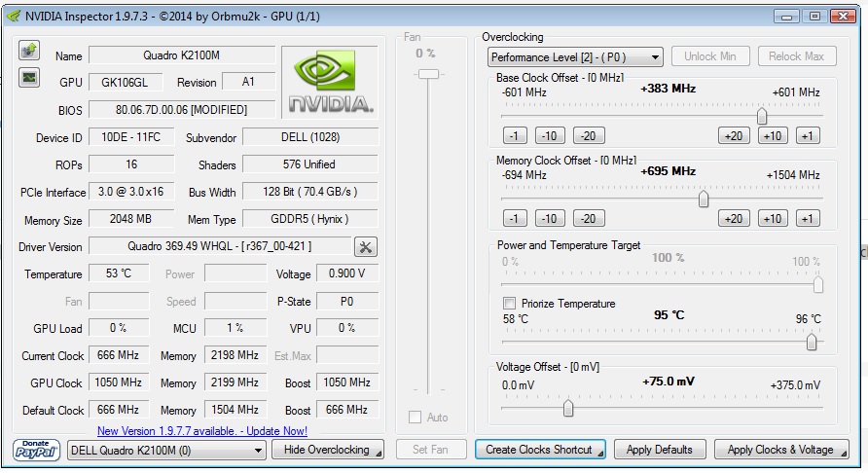Click Hide Overclocking button
Screen dimensions: 868x473
(x=328, y=450)
